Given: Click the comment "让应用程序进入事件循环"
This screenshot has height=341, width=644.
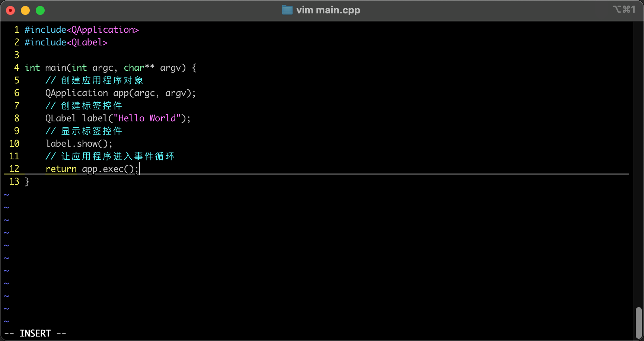Looking at the screenshot, I should [118, 156].
